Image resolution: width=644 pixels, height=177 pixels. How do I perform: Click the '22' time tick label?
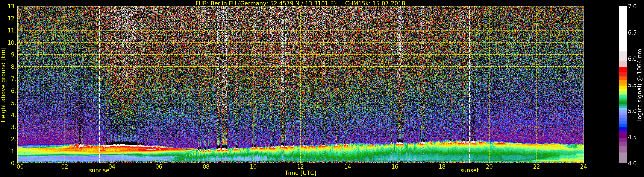click(536, 167)
